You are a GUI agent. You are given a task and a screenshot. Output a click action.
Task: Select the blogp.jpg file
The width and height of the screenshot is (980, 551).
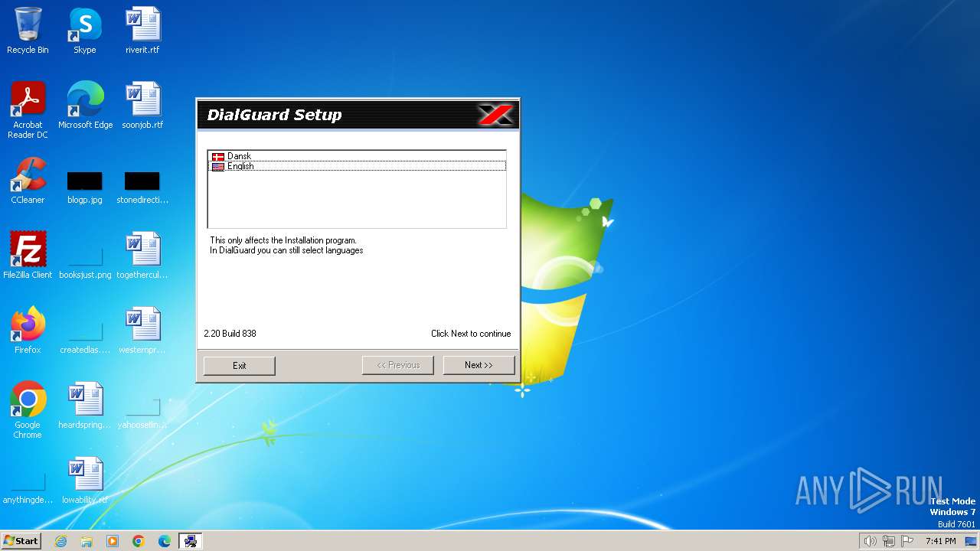tap(85, 187)
